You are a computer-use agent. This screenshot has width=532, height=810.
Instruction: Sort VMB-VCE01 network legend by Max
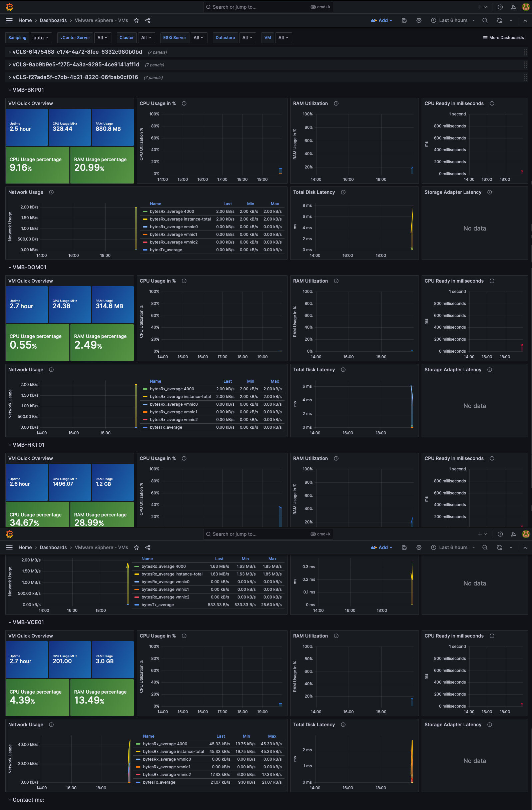(x=272, y=736)
